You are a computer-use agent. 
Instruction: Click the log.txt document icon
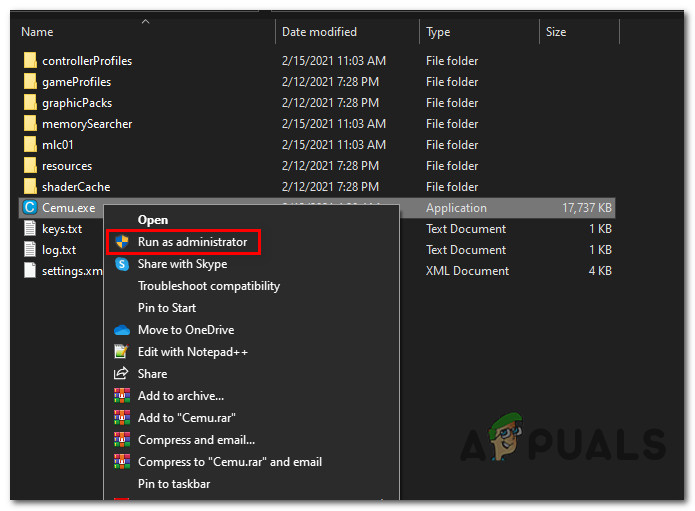click(x=30, y=250)
